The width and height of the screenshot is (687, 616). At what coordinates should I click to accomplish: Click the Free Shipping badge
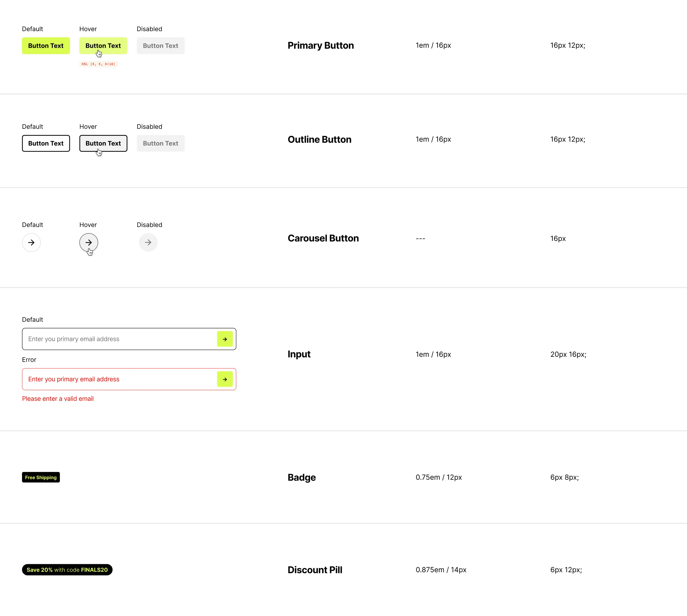click(41, 477)
